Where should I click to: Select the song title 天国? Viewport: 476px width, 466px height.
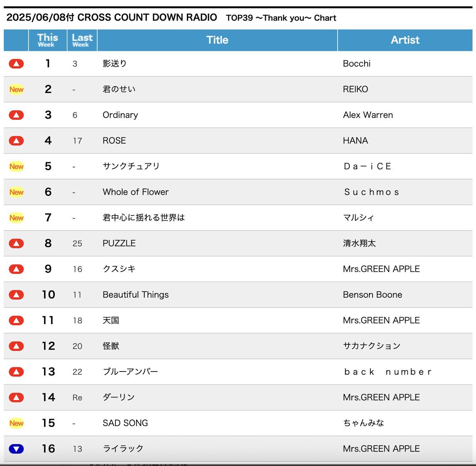(111, 320)
